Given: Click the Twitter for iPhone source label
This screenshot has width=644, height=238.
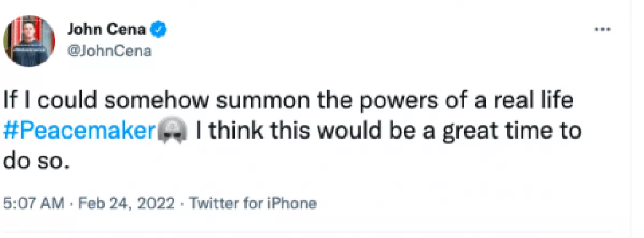Looking at the screenshot, I should tap(254, 204).
